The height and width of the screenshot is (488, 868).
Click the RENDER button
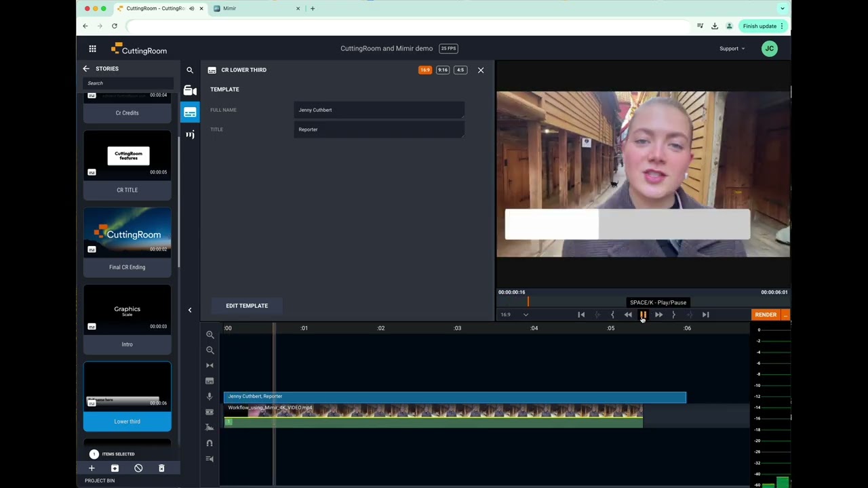click(766, 314)
